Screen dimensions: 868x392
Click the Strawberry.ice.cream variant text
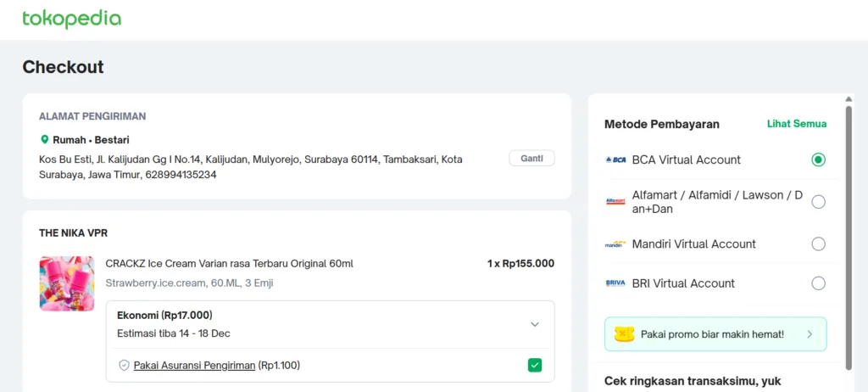pyautogui.click(x=189, y=283)
